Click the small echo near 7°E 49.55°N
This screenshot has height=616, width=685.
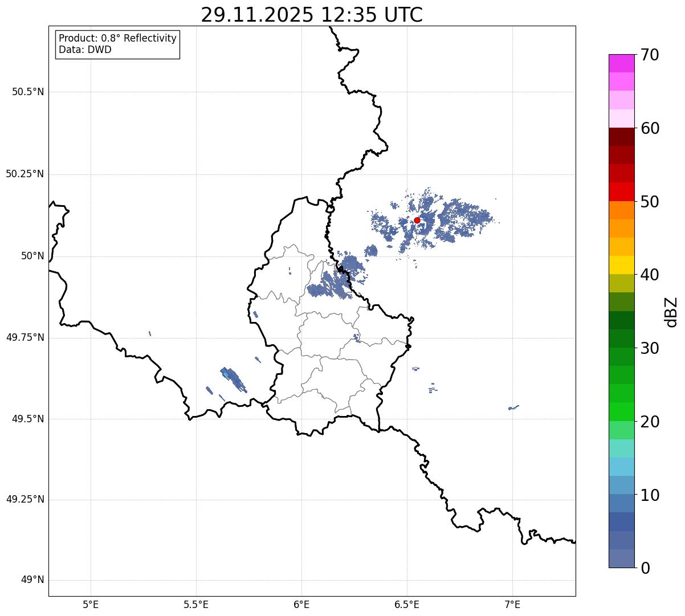(513, 407)
